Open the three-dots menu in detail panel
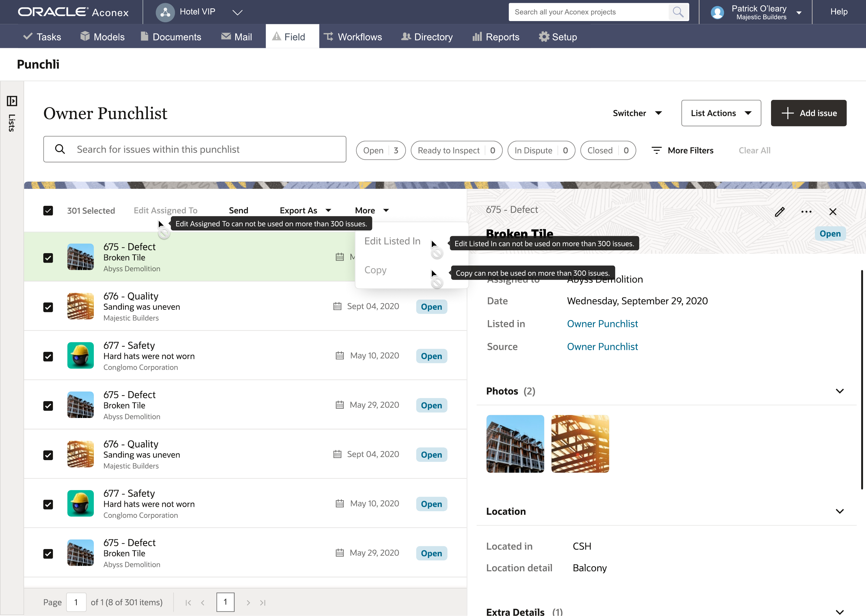Viewport: 866px width, 616px height. 806,212
